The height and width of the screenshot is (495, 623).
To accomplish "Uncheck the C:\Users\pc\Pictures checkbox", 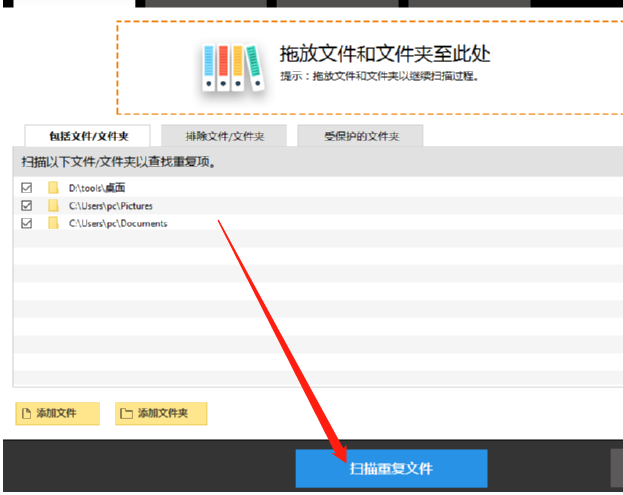I will (26, 206).
